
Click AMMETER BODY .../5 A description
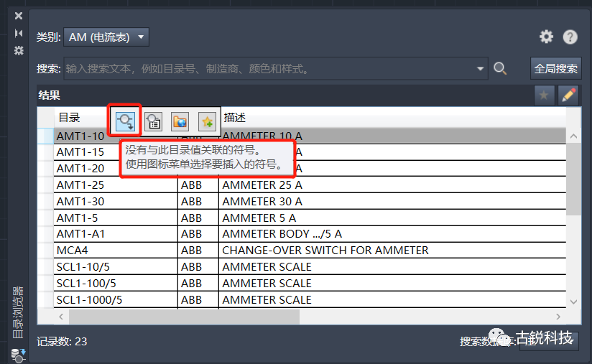pyautogui.click(x=392, y=234)
